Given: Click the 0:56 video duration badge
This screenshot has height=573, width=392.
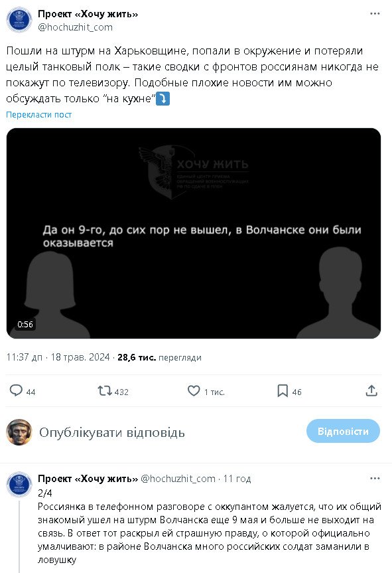Looking at the screenshot, I should (x=25, y=324).
